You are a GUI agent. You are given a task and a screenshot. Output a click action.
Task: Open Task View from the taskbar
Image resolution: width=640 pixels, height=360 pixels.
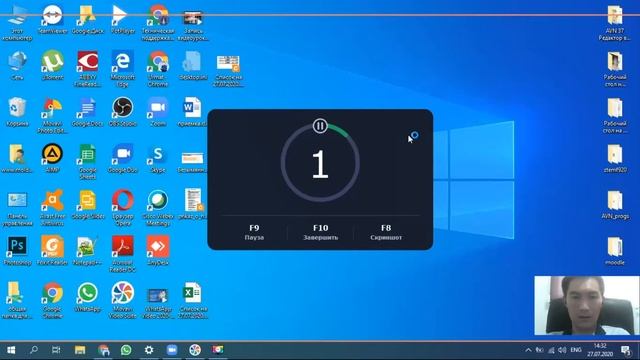tap(56, 350)
